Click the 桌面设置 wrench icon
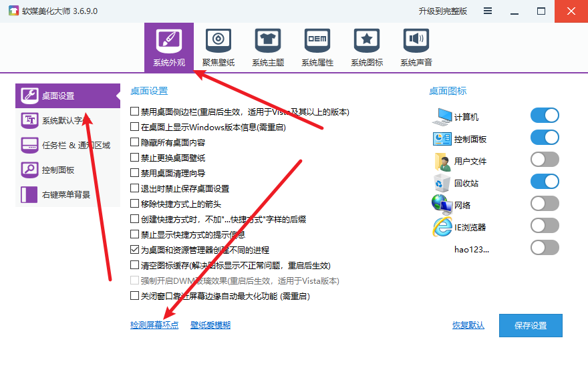588x392 pixels. (x=29, y=95)
